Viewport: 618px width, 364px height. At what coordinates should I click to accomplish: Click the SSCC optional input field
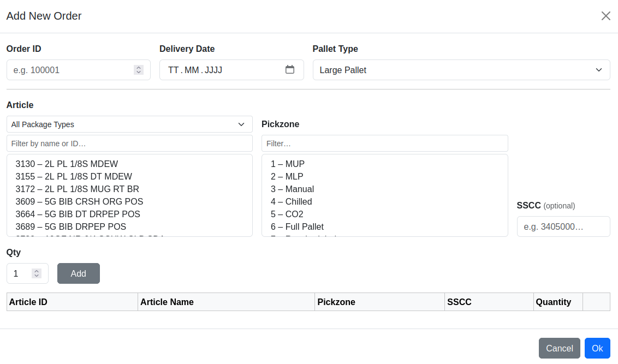pos(563,226)
